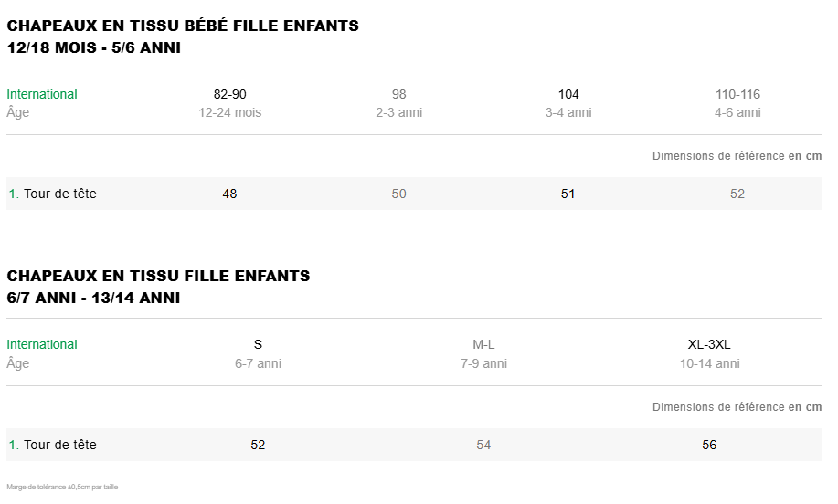Viewport: 838px width, 504px height.
Task: Click International label in the bébé fille table
Action: coord(42,94)
